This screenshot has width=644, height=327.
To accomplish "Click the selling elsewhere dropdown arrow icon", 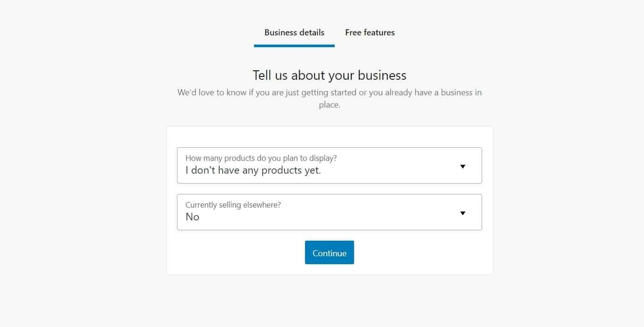I will point(463,213).
